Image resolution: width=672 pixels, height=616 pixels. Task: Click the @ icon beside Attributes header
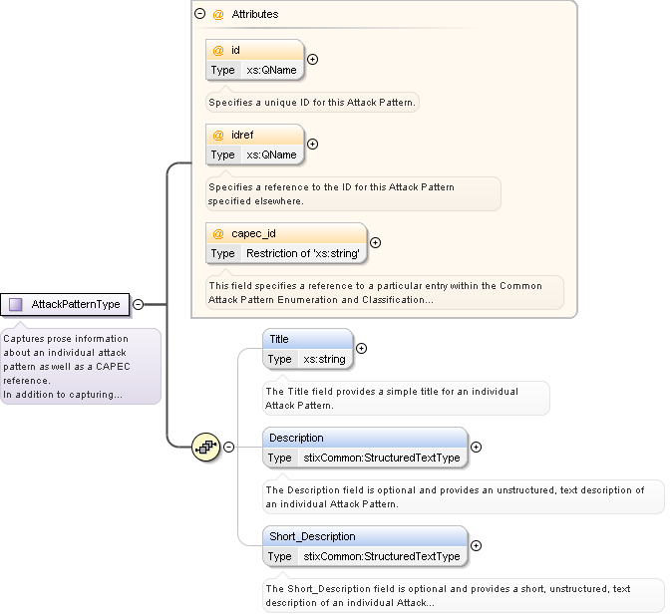coord(217,15)
